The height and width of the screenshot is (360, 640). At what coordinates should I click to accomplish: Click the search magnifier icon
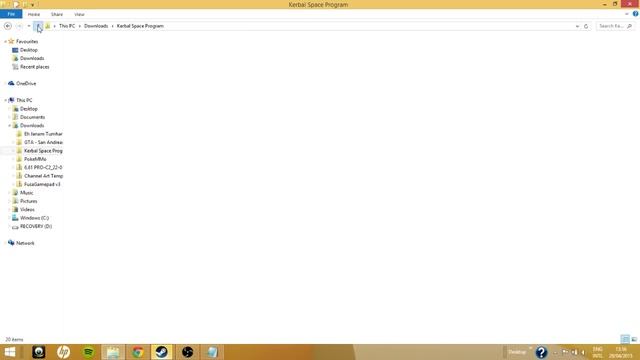pyautogui.click(x=629, y=26)
